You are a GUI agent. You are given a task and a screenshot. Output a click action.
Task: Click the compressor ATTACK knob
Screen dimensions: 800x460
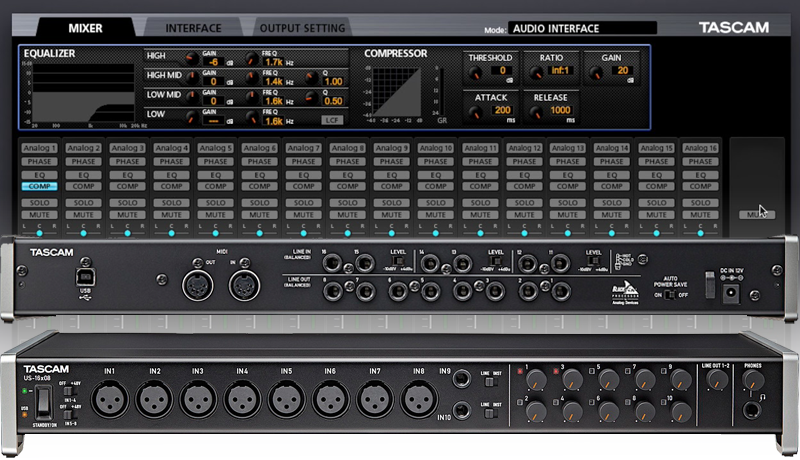click(475, 113)
